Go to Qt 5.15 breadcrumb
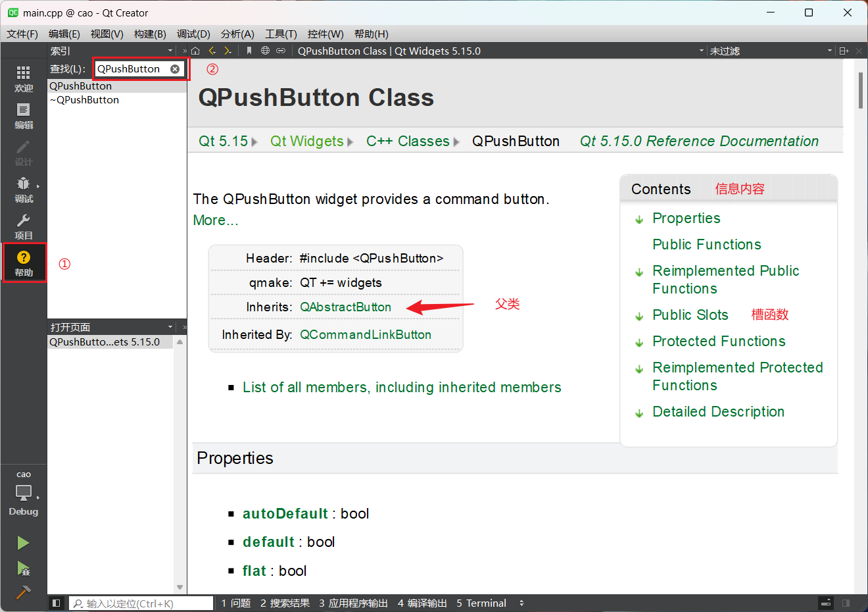The width and height of the screenshot is (868, 612). pos(224,141)
